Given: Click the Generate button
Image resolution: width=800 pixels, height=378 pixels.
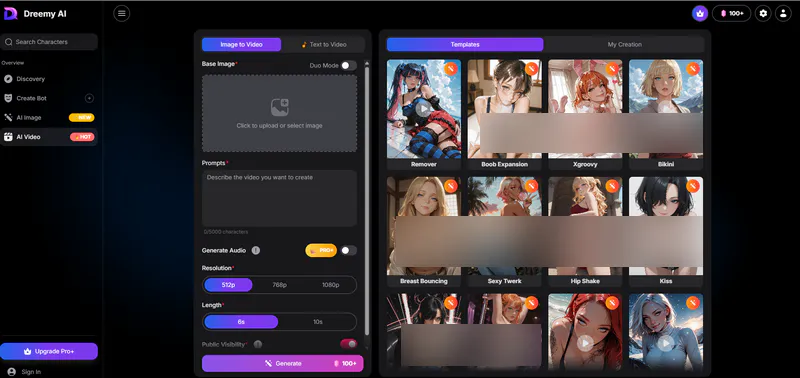Looking at the screenshot, I should pyautogui.click(x=283, y=363).
